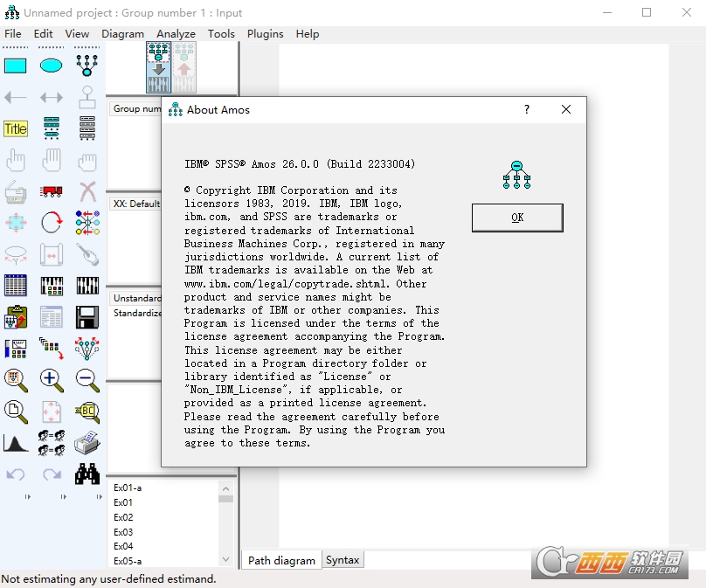Image resolution: width=706 pixels, height=588 pixels.
Task: Open the View menu
Action: pyautogui.click(x=77, y=34)
